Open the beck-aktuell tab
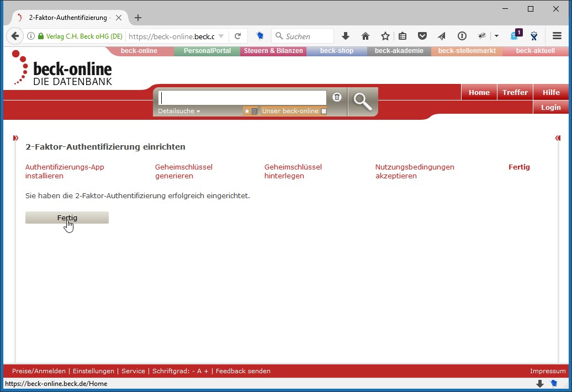 pyautogui.click(x=536, y=51)
